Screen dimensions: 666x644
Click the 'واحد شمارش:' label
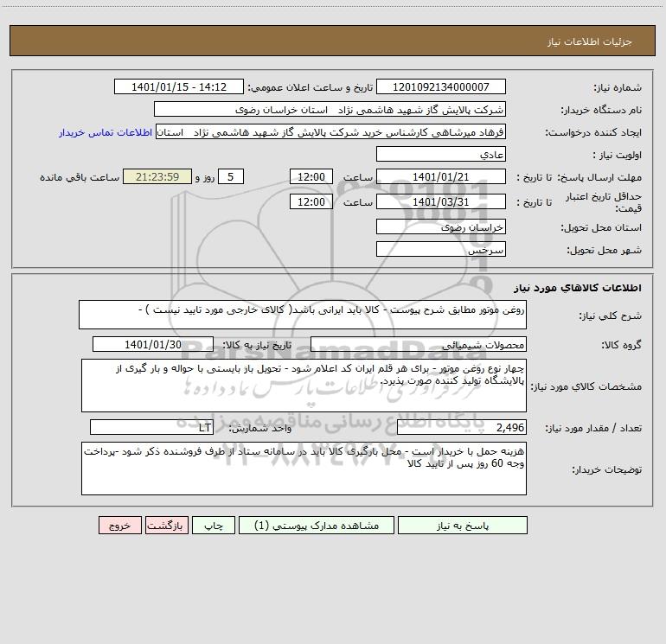[x=260, y=428]
